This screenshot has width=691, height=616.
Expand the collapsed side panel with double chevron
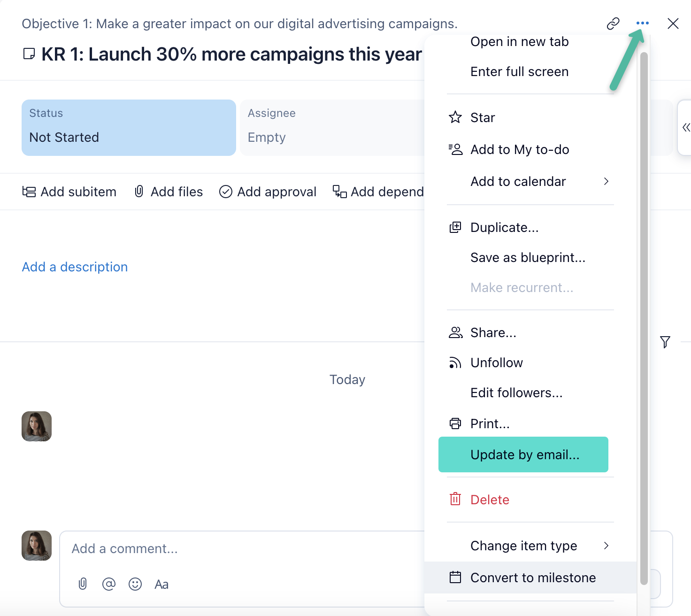tap(686, 127)
